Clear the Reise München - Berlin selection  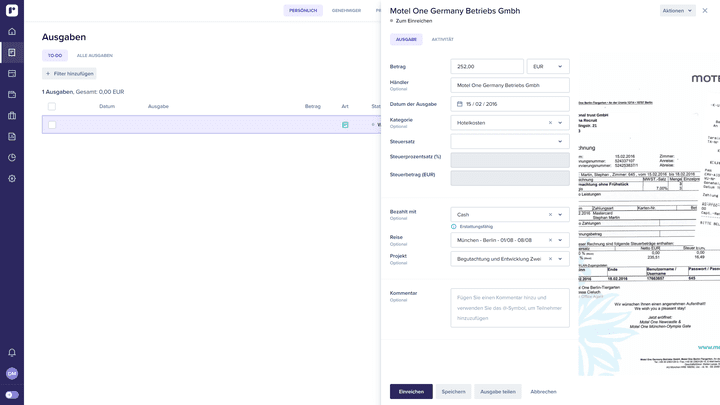pos(549,240)
